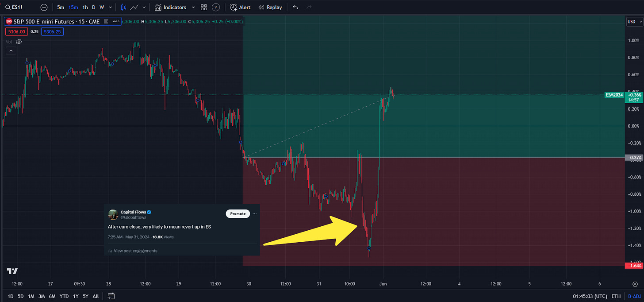
Task: Set range to 1D
Action: [x=11, y=296]
